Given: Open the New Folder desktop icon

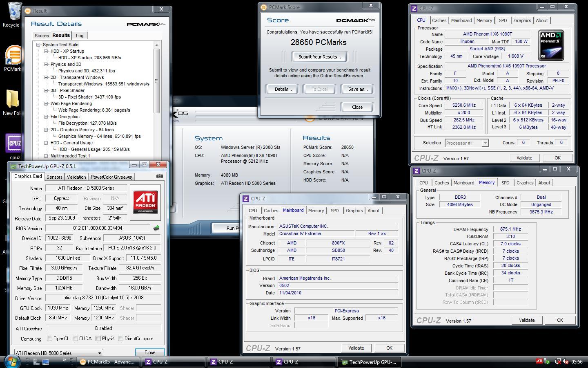Looking at the screenshot, I should [x=13, y=99].
